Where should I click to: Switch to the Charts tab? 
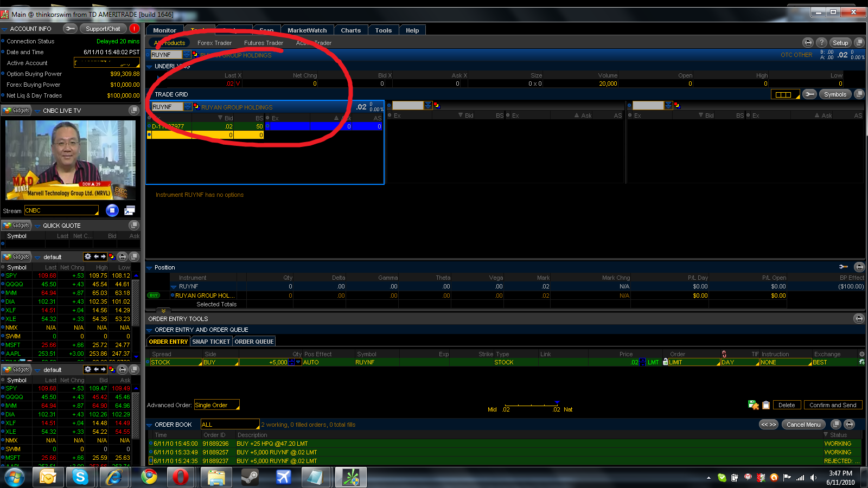351,30
